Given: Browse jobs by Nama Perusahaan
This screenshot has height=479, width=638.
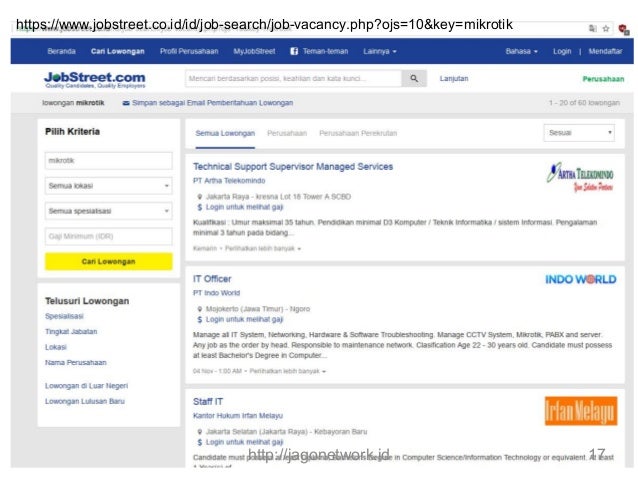Looking at the screenshot, I should (x=76, y=363).
